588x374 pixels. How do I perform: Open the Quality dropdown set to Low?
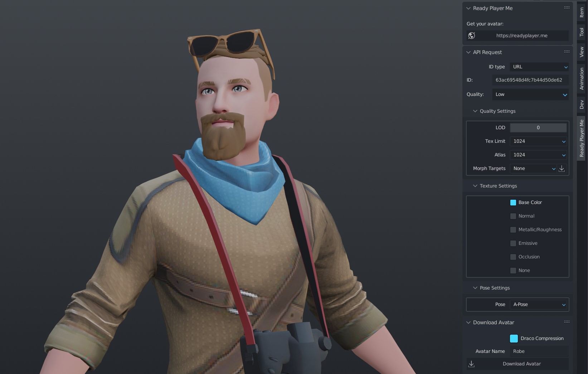click(530, 94)
